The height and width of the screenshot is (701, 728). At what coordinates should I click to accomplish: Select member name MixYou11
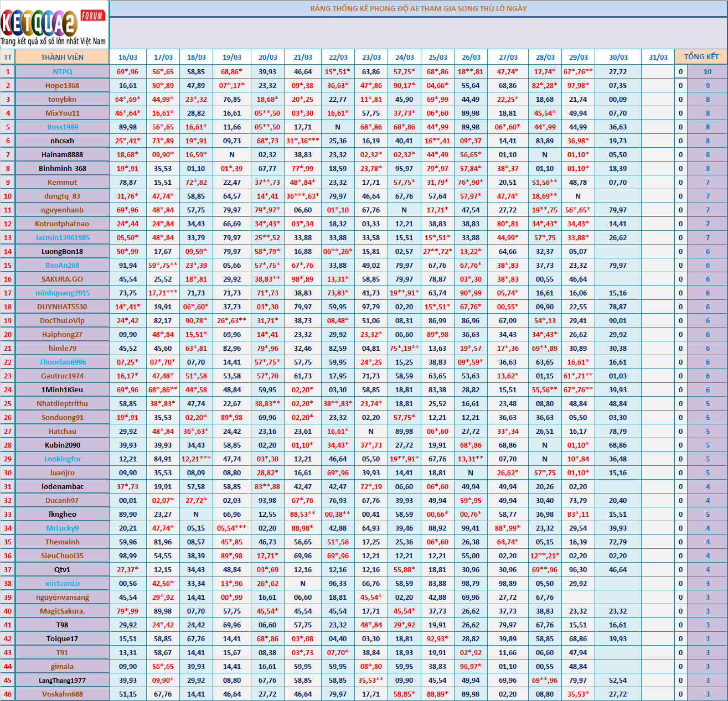(63, 113)
